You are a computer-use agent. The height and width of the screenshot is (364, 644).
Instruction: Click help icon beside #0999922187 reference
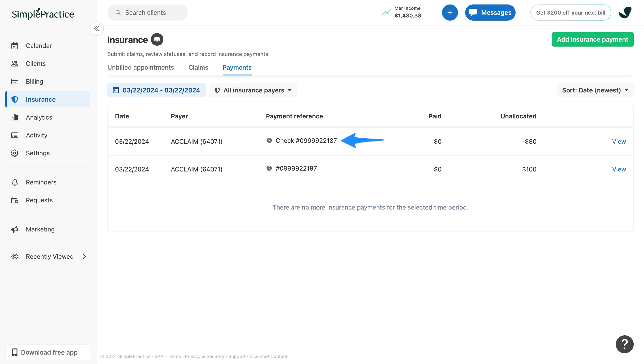[x=269, y=168]
